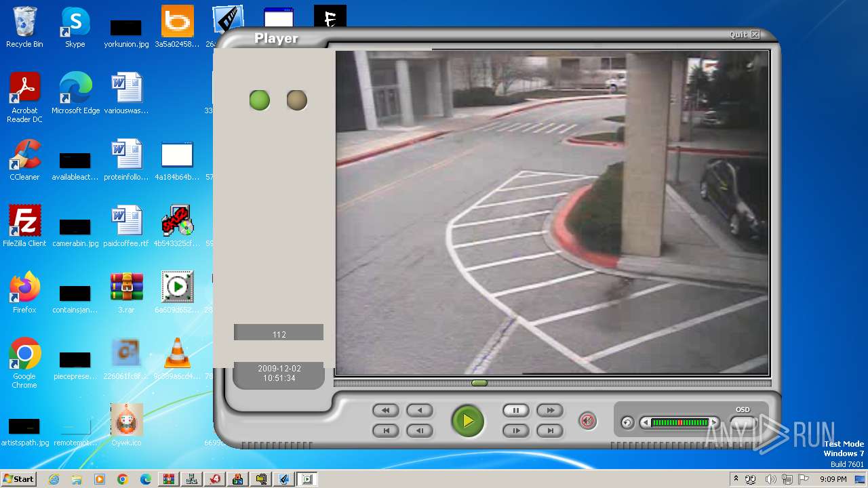Click the left arrow of the speed meter
This screenshot has height=488, width=868.
coord(645,423)
